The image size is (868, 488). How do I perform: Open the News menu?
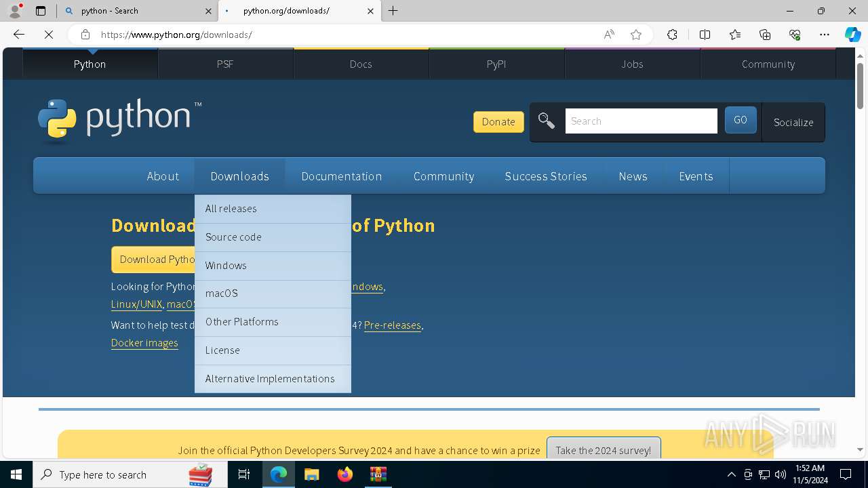[633, 176]
